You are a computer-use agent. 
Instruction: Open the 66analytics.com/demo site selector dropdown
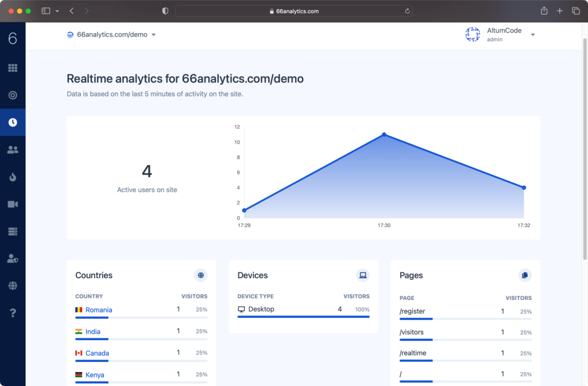pyautogui.click(x=111, y=34)
